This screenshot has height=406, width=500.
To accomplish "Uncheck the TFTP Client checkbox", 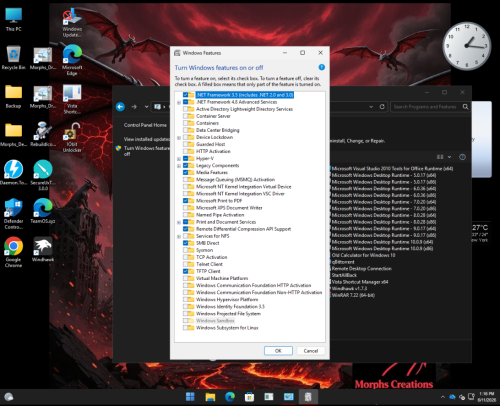I will click(185, 271).
